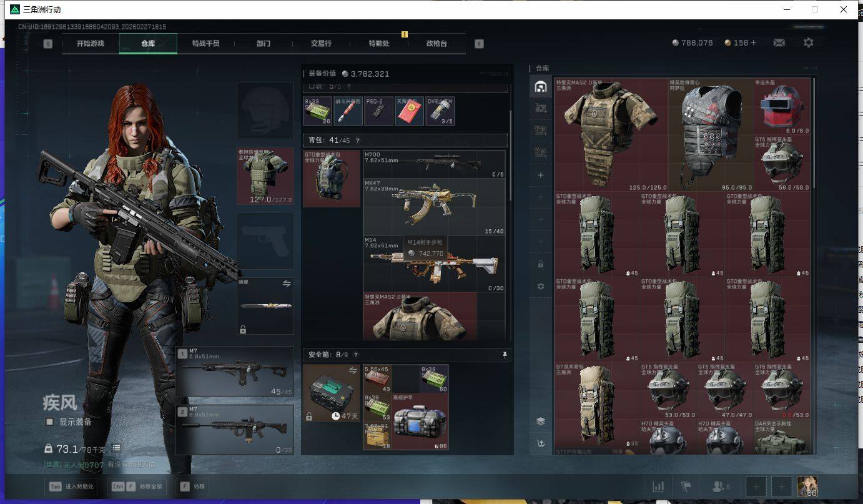The height and width of the screenshot is (504, 863).
Task: Click the plus next to 158 currency
Action: pyautogui.click(x=754, y=43)
